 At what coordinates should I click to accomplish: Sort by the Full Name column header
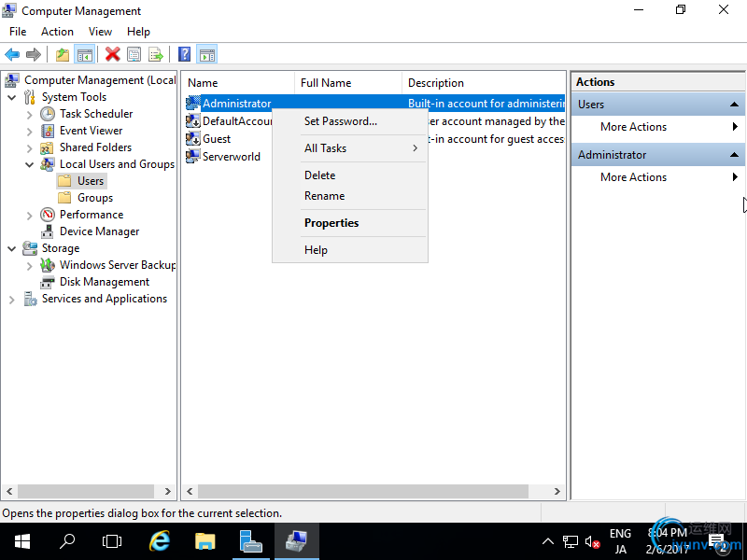[348, 83]
